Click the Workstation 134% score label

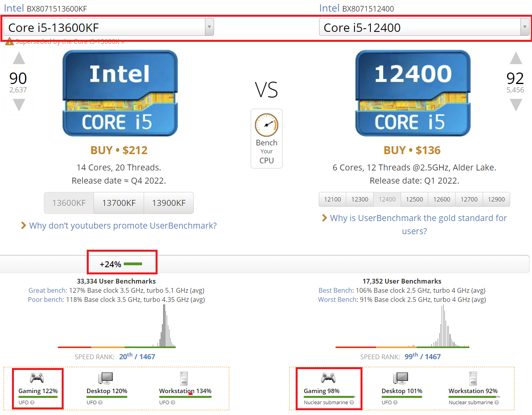[185, 391]
